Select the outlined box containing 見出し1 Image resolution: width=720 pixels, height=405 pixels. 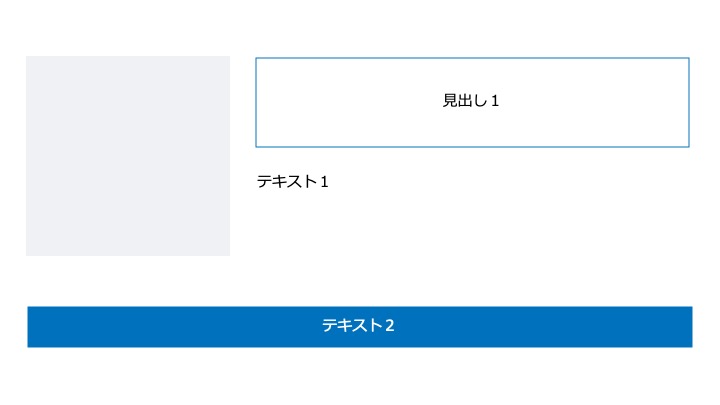(x=472, y=102)
